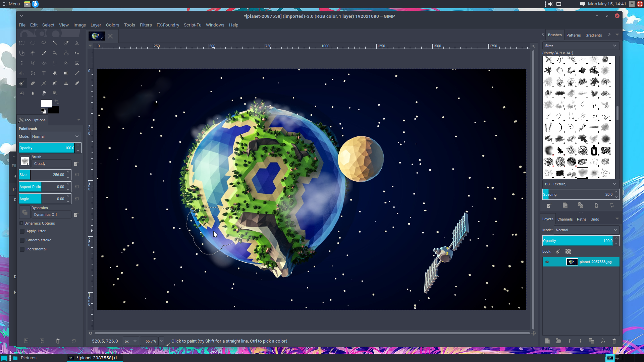Enable the Apply Jitter checkbox

click(x=22, y=231)
